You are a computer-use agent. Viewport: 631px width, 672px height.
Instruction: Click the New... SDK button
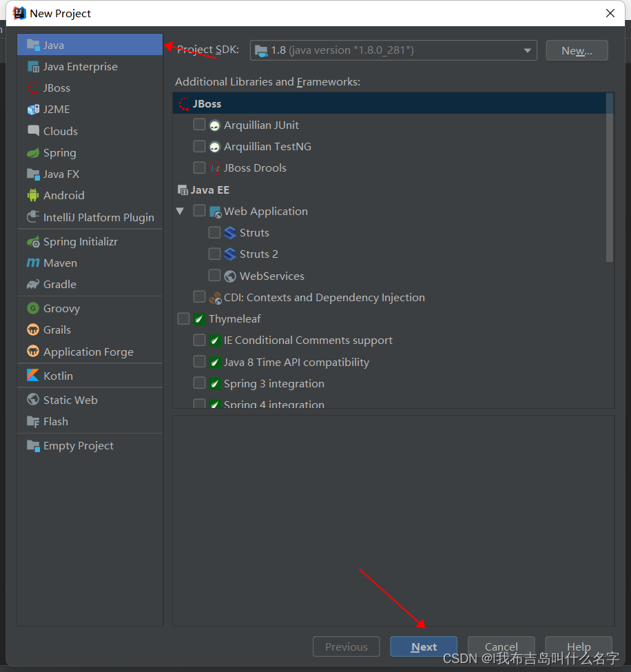pos(577,50)
